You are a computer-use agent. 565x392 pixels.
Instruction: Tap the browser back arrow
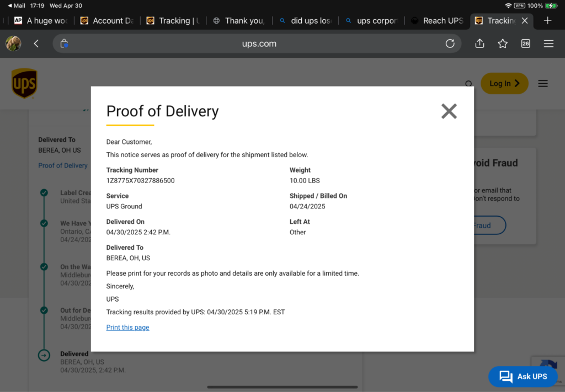point(36,44)
